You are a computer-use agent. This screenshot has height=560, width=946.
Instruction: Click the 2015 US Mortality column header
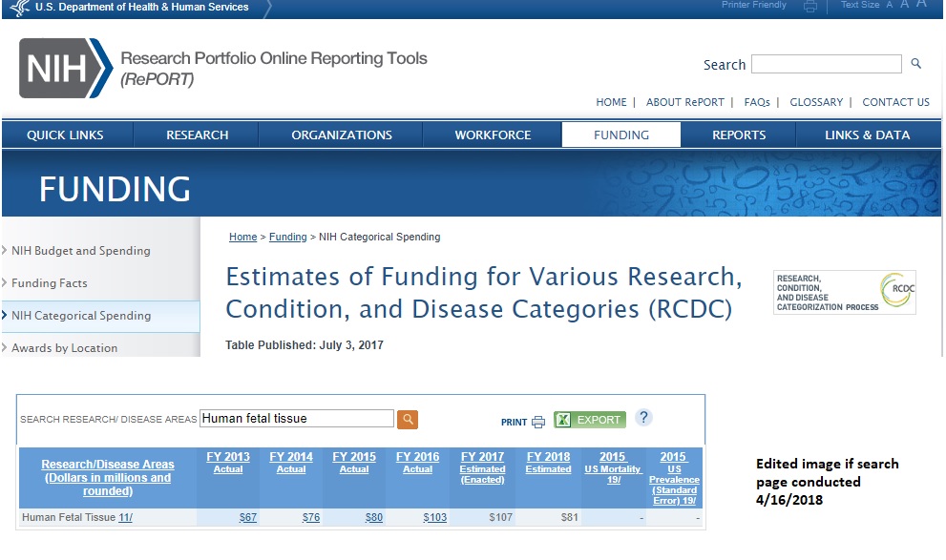tap(612, 467)
